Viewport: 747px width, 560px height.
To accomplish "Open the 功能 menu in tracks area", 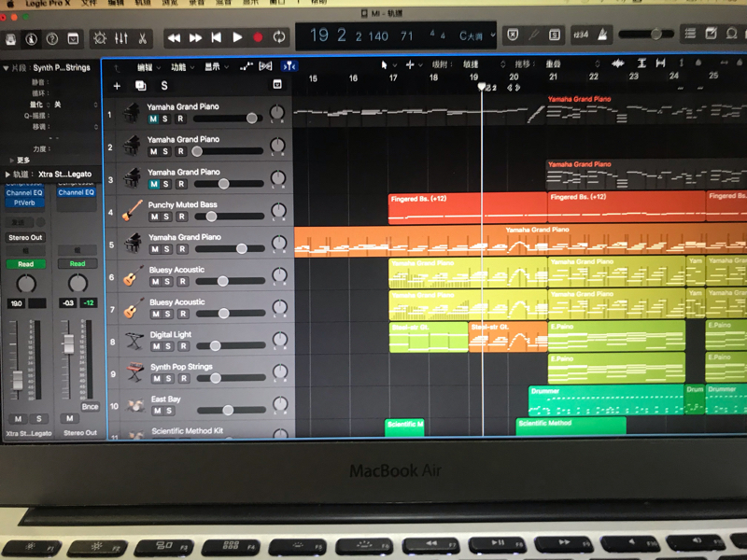I will click(179, 67).
